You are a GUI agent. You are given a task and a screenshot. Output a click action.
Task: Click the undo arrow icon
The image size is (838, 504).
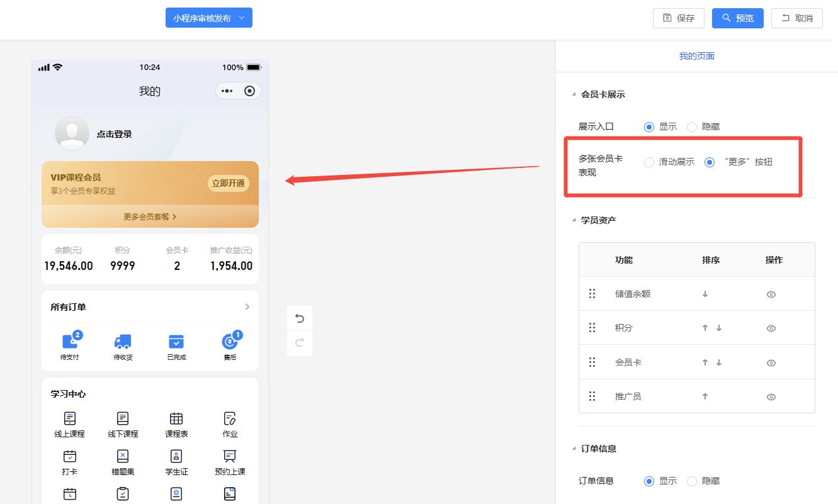[300, 319]
